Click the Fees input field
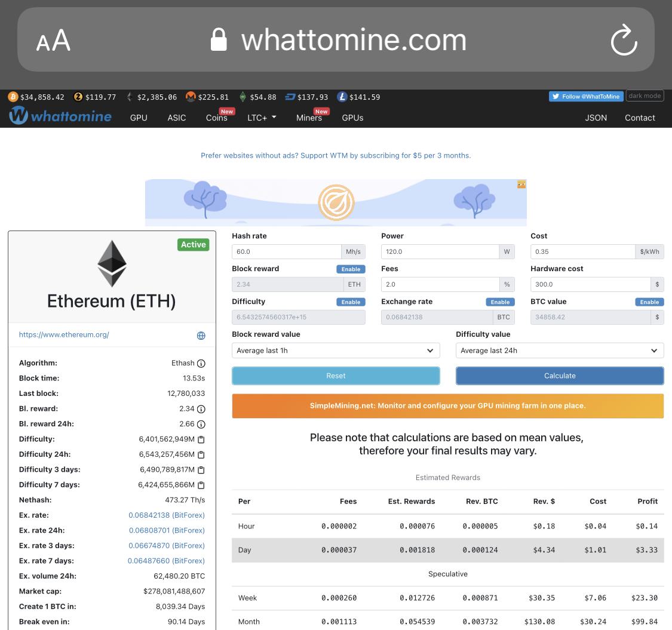 (440, 285)
